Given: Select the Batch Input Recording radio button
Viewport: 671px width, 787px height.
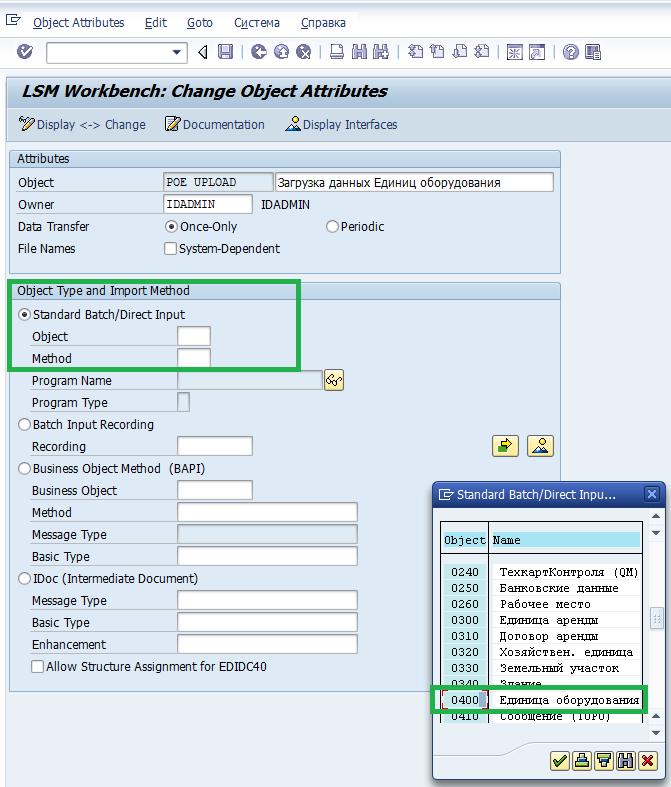Looking at the screenshot, I should [24, 425].
